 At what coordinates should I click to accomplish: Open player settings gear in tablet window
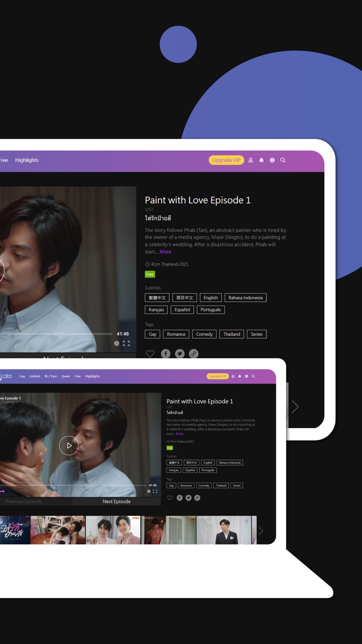click(117, 343)
